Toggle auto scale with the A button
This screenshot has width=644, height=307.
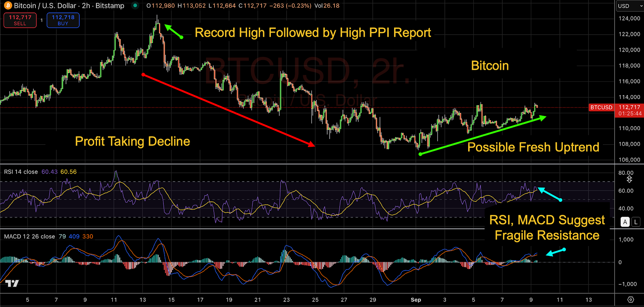click(x=625, y=222)
